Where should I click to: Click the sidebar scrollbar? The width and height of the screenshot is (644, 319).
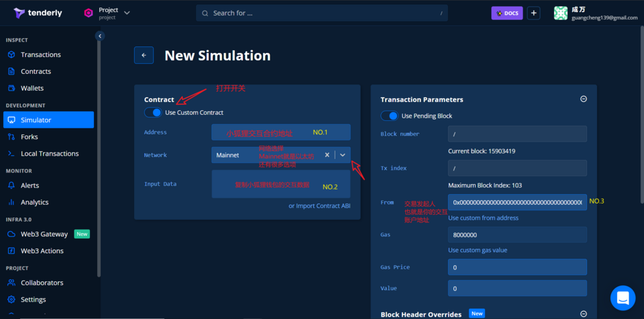point(99,156)
